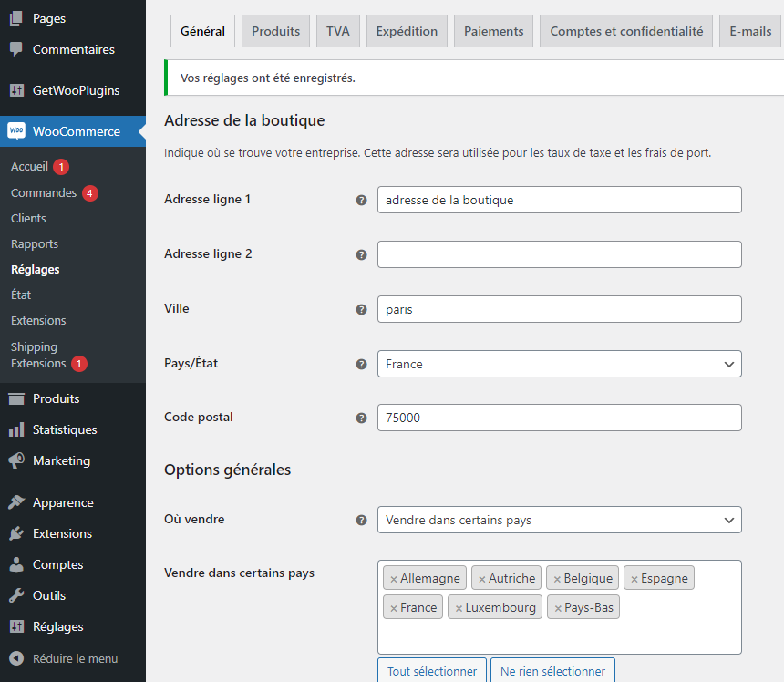Remove Luxembourg tag from country list
The height and width of the screenshot is (682, 784).
(459, 608)
